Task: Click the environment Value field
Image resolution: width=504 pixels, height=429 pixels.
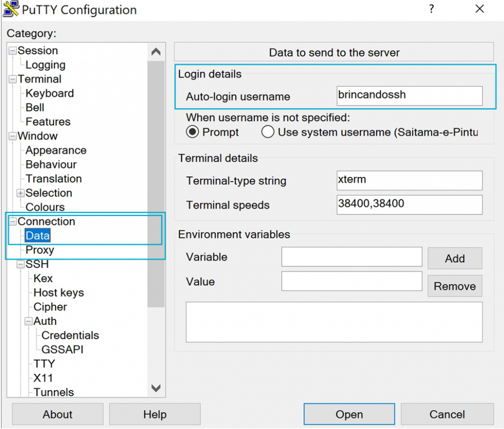Action: coord(351,281)
